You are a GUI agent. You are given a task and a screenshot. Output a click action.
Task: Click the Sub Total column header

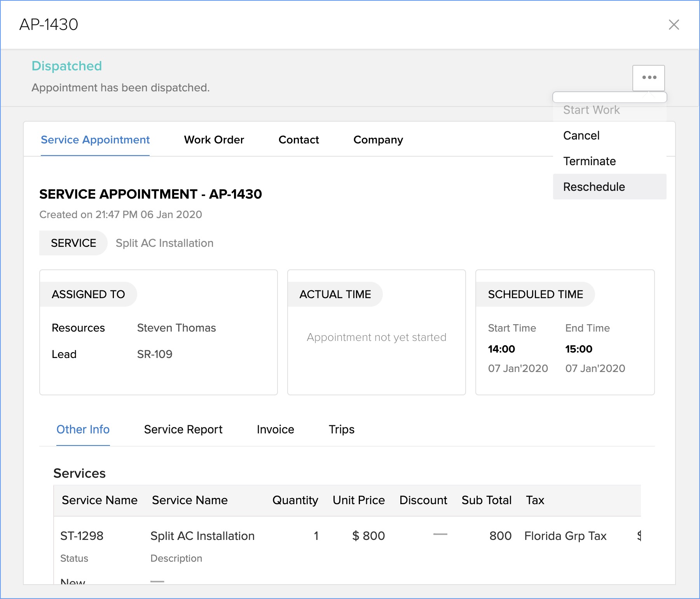[x=486, y=500]
